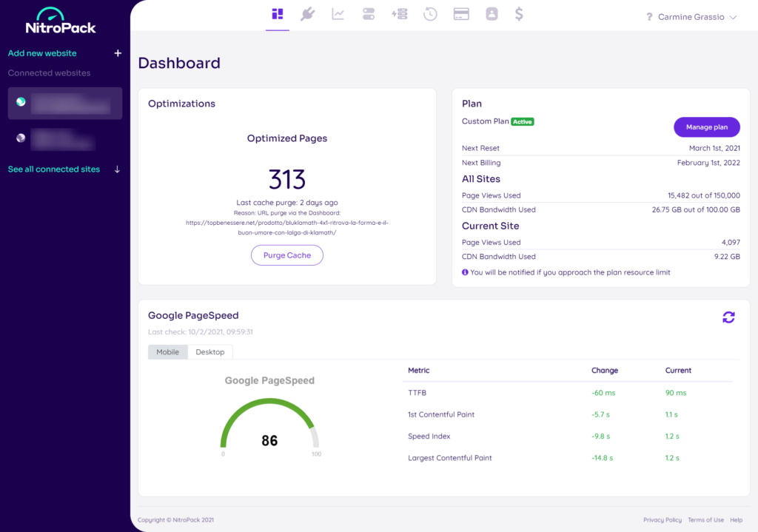Click the Current column header
This screenshot has width=758, height=532.
point(678,370)
